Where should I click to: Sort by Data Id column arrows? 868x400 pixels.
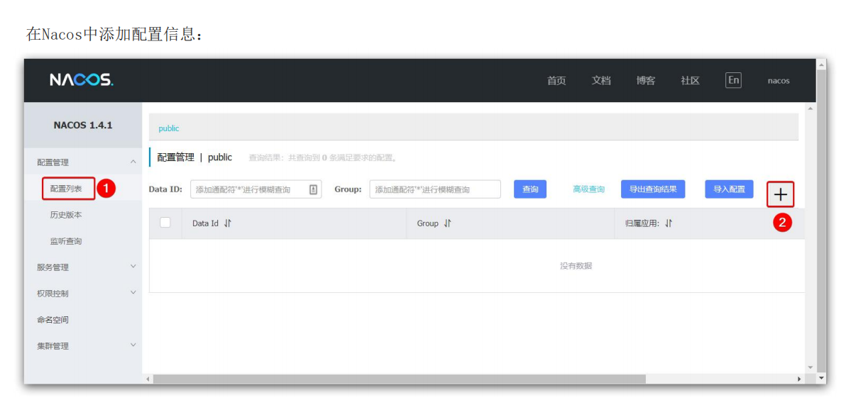tap(228, 223)
